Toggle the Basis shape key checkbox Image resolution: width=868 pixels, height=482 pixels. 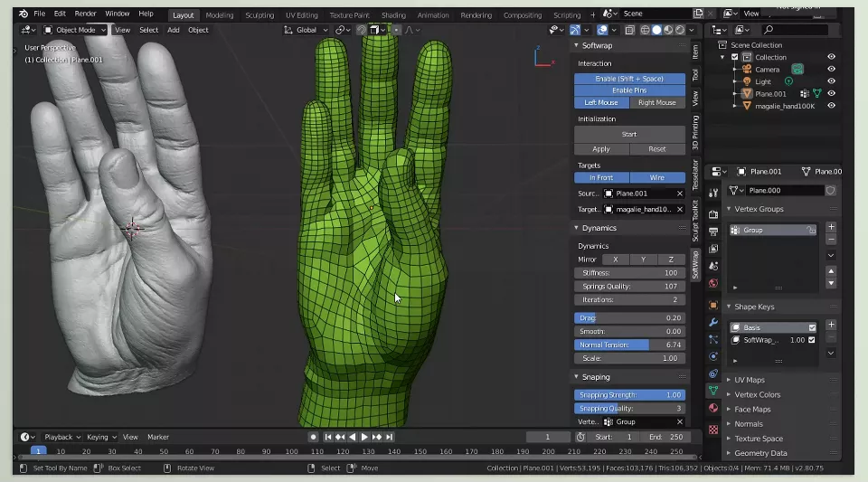pos(812,327)
